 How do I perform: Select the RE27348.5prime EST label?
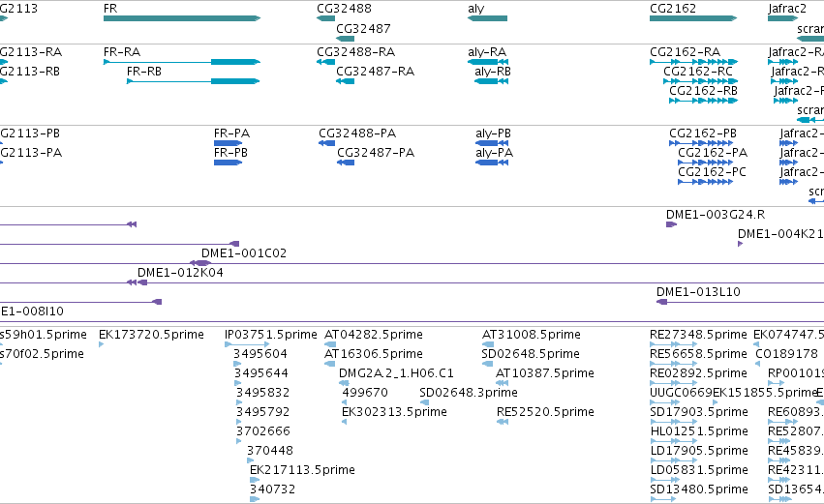[698, 335]
